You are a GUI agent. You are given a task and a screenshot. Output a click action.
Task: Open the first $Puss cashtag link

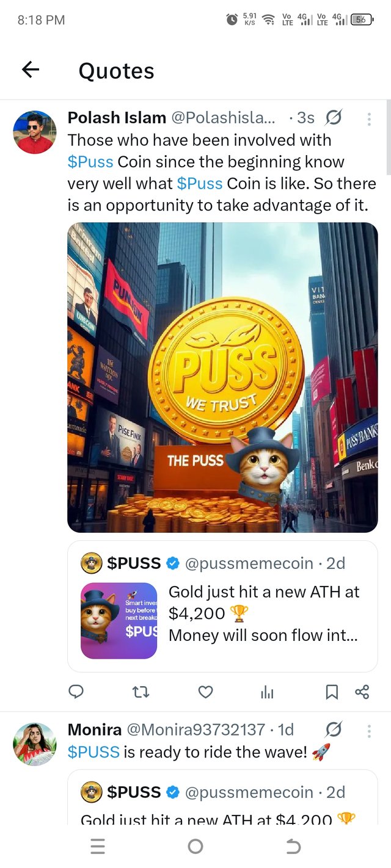(90, 162)
